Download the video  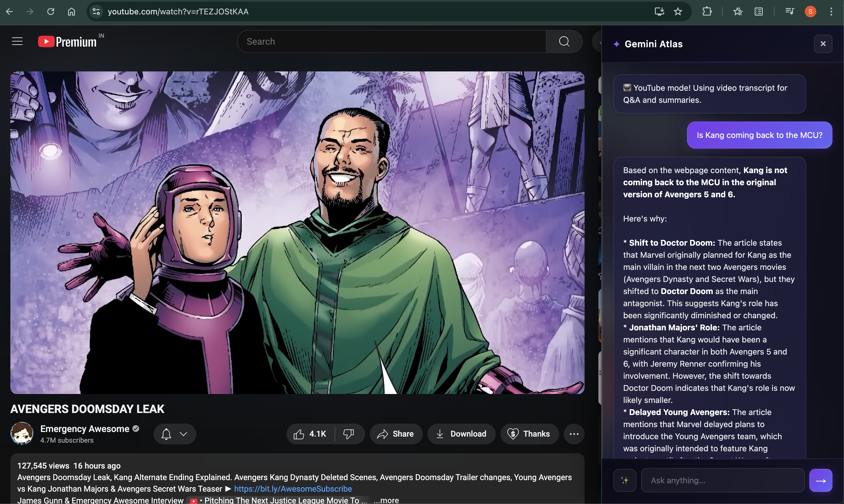point(461,434)
